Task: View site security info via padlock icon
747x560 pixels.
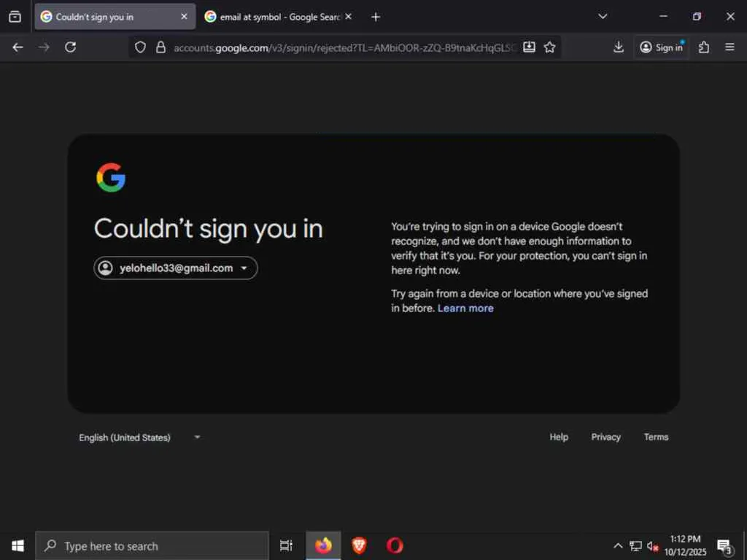Action: pos(161,47)
